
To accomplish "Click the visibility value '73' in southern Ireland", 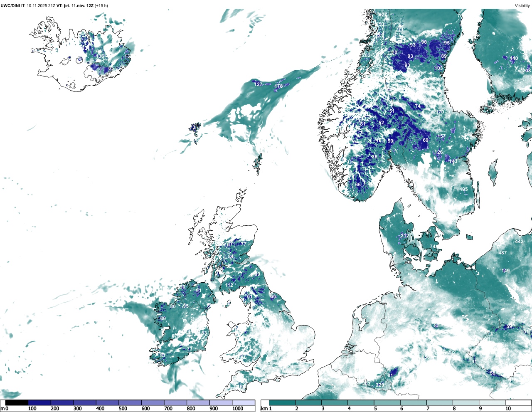I will coord(190,349).
